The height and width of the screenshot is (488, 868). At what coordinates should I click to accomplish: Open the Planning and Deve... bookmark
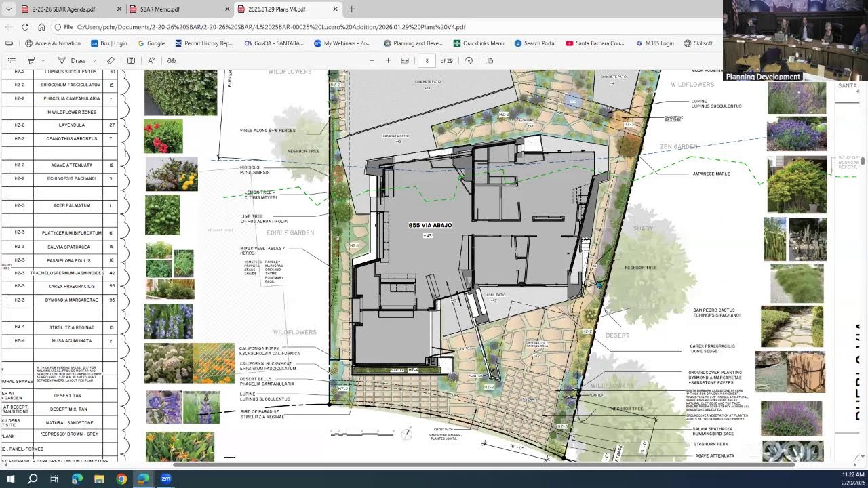[413, 43]
